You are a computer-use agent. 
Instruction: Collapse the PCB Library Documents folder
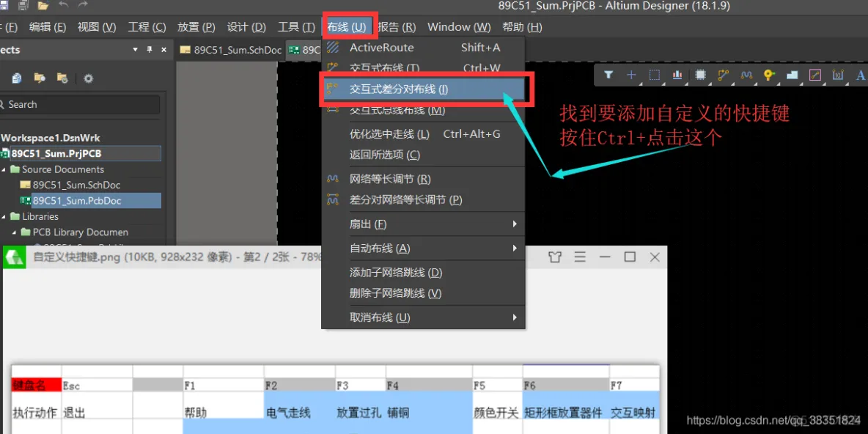[x=15, y=232]
